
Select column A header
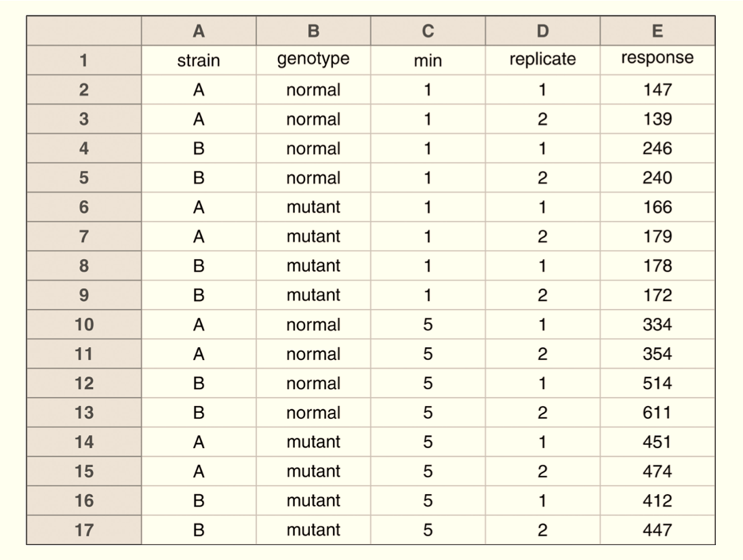coord(199,31)
